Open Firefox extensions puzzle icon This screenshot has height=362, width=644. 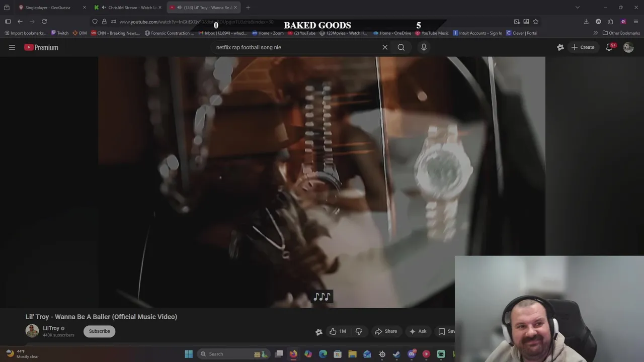pyautogui.click(x=610, y=22)
